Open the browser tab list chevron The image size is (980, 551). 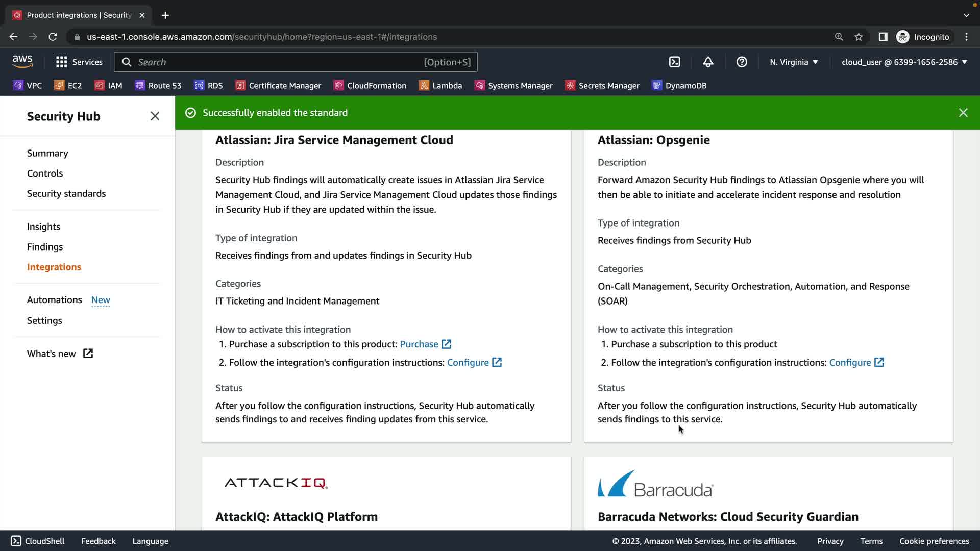pos(966,15)
